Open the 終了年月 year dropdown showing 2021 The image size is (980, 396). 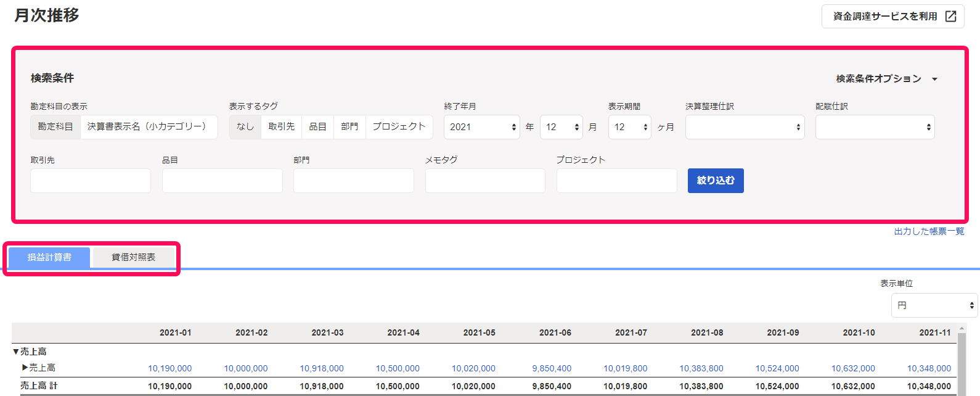482,127
